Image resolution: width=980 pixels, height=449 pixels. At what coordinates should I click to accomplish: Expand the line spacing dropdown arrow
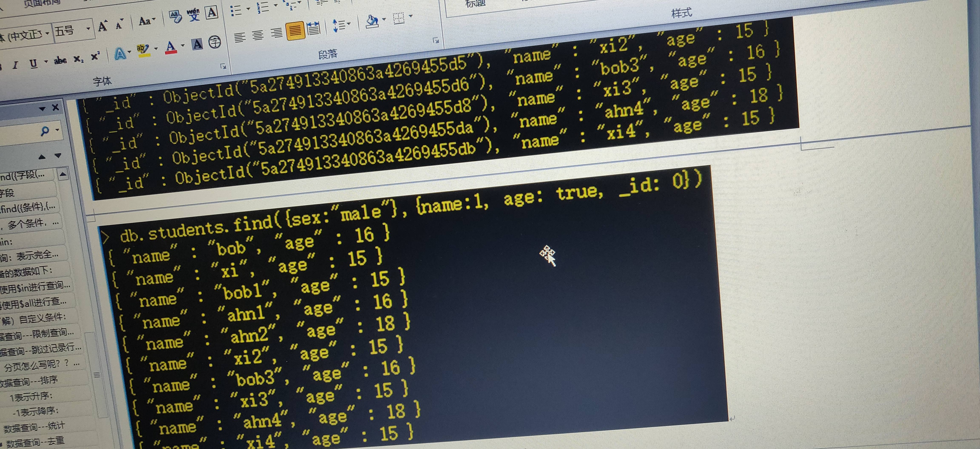[x=349, y=24]
